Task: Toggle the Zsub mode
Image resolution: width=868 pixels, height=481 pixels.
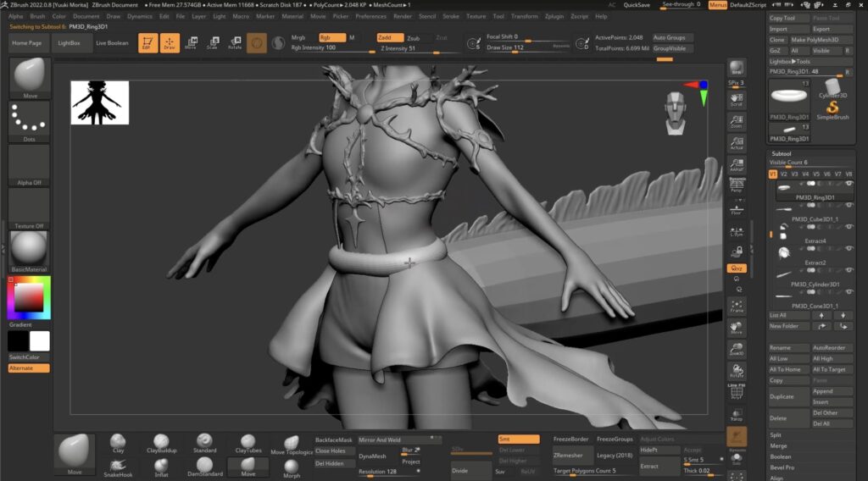Action: coord(413,37)
